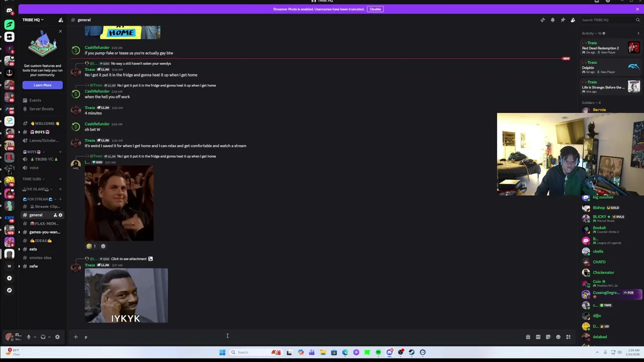Screen dimensions: 644x362
Task: Dismiss the custom features promo card
Action: click(60, 31)
